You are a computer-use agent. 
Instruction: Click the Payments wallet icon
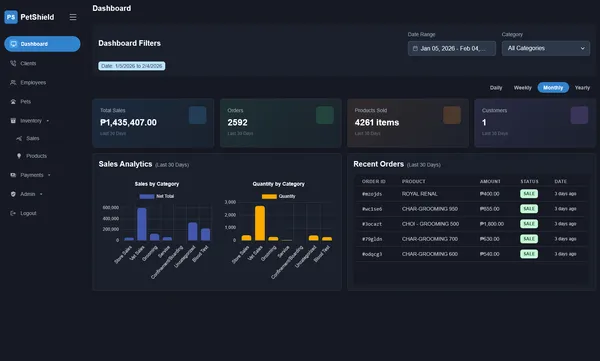pos(13,175)
